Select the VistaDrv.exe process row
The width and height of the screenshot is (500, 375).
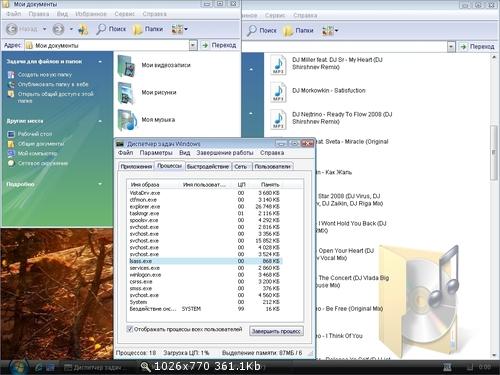pos(205,193)
